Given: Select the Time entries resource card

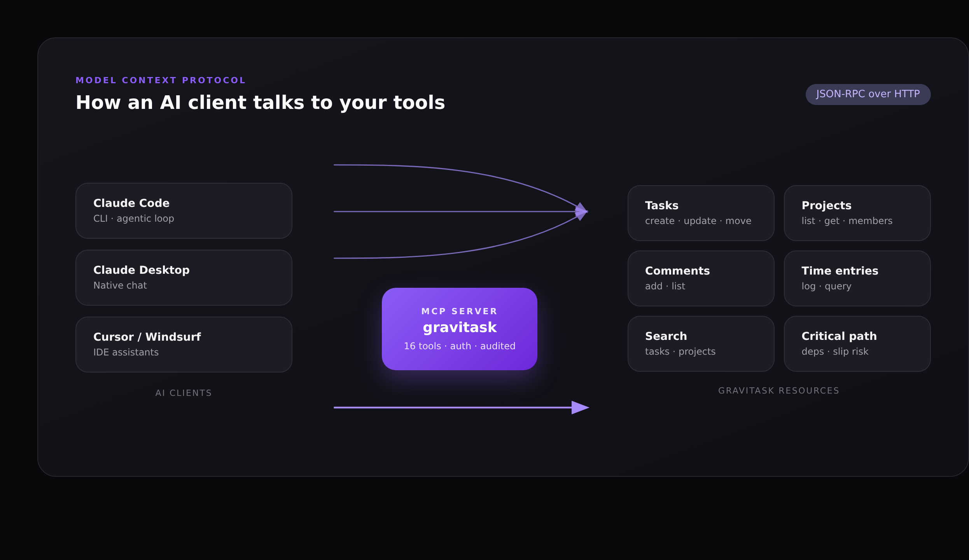Looking at the screenshot, I should pyautogui.click(x=857, y=278).
